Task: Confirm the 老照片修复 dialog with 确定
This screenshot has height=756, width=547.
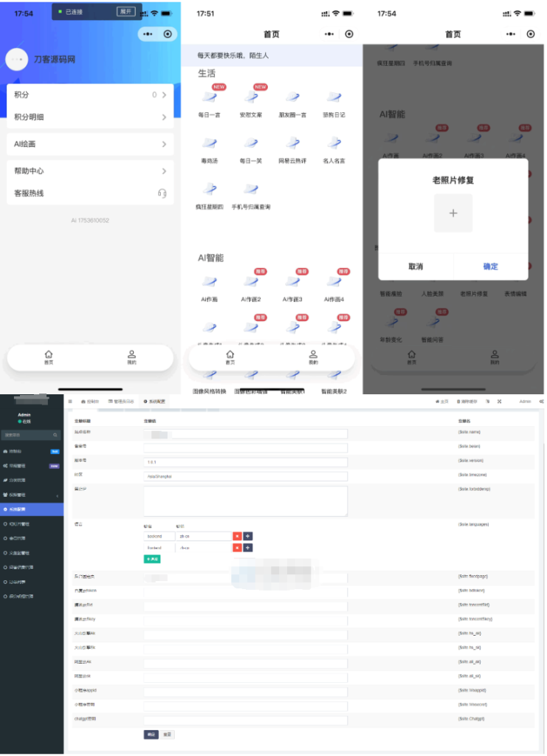Action: click(x=490, y=267)
